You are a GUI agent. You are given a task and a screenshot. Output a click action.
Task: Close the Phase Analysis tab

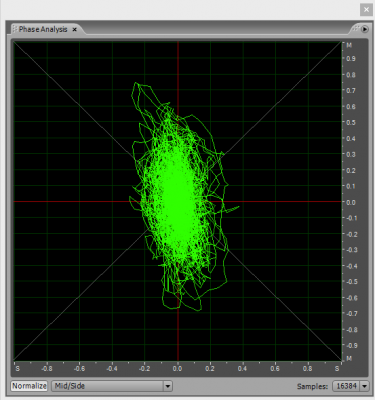click(75, 30)
